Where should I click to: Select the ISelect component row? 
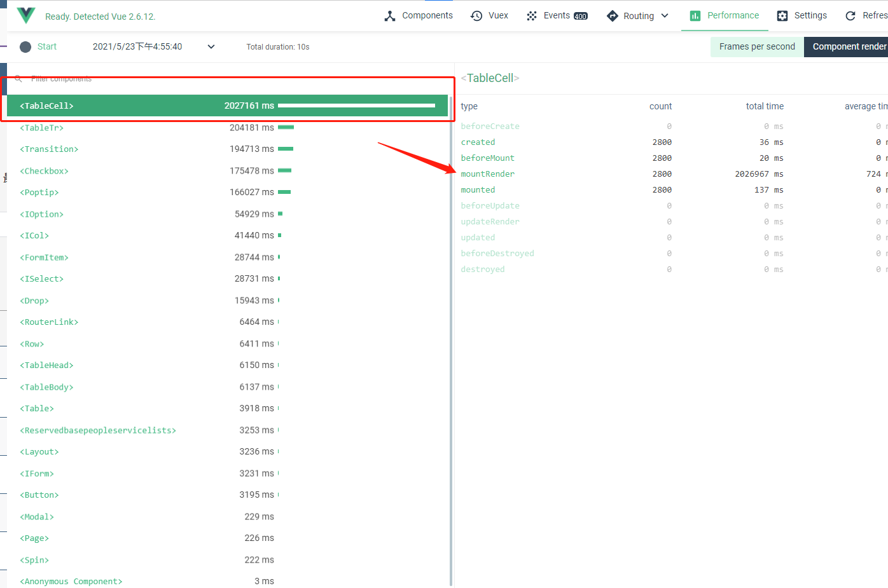pyautogui.click(x=227, y=279)
